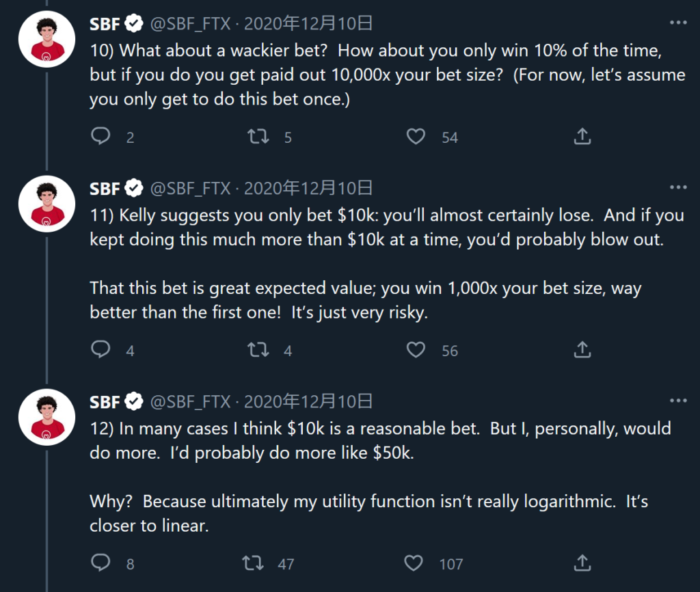Open the share menu on tweet 12

point(582,564)
